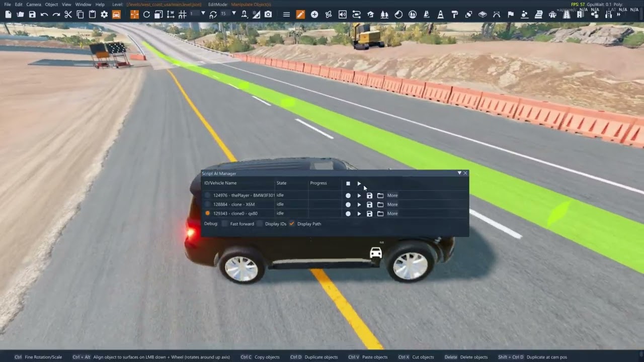Image resolution: width=644 pixels, height=362 pixels.
Task: Click More for thePlayer BMW3F301
Action: point(392,196)
